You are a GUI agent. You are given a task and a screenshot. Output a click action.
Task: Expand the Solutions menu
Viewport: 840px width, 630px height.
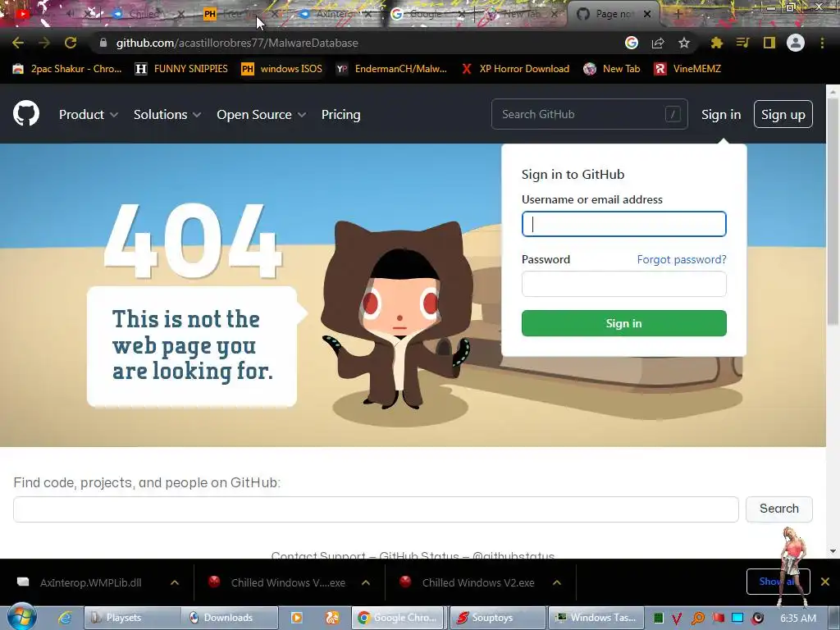point(167,114)
